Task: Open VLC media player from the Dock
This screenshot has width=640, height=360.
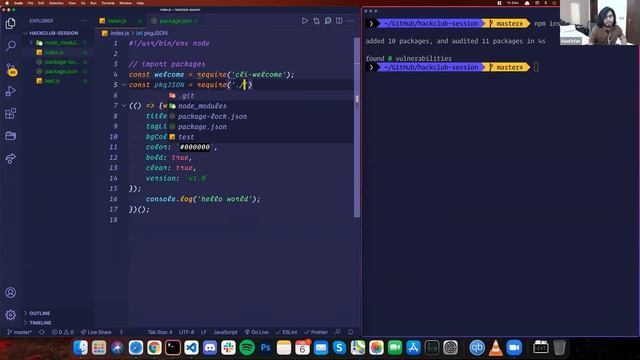Action: tap(496, 348)
